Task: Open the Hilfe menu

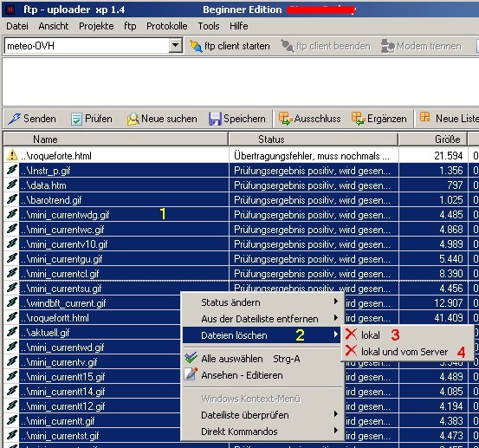Action: pos(238,26)
